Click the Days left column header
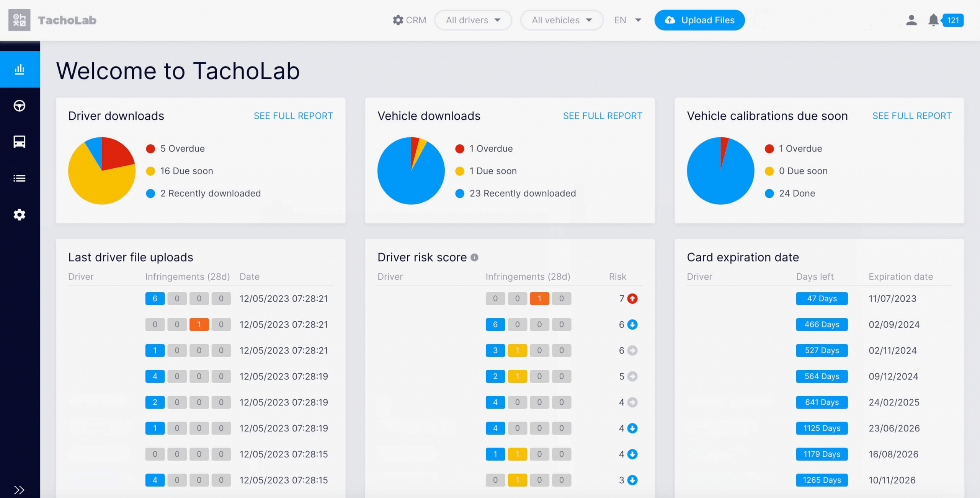 coord(815,277)
